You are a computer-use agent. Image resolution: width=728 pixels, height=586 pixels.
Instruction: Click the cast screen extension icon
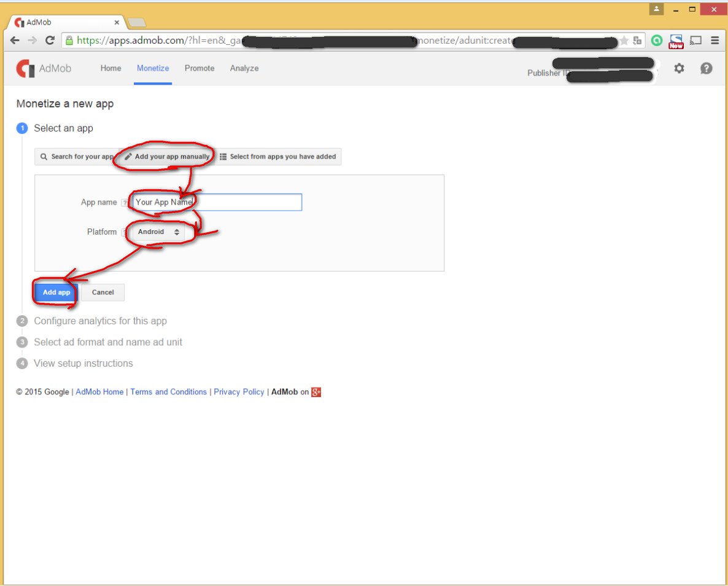click(695, 41)
